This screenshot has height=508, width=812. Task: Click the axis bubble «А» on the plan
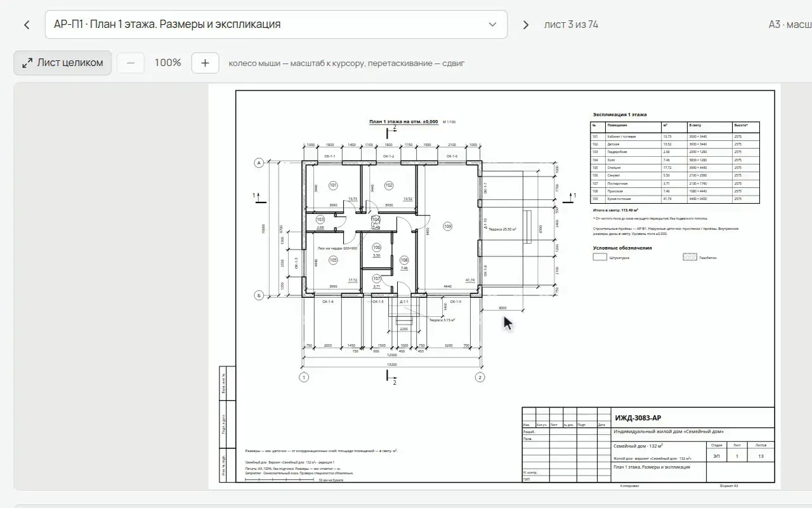click(x=259, y=163)
